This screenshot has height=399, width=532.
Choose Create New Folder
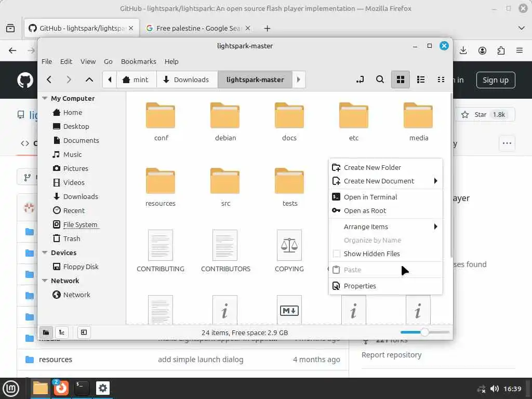(x=386, y=167)
